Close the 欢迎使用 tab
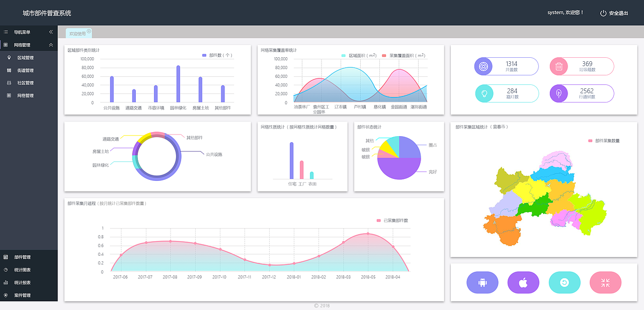The height and width of the screenshot is (310, 644). click(x=89, y=31)
